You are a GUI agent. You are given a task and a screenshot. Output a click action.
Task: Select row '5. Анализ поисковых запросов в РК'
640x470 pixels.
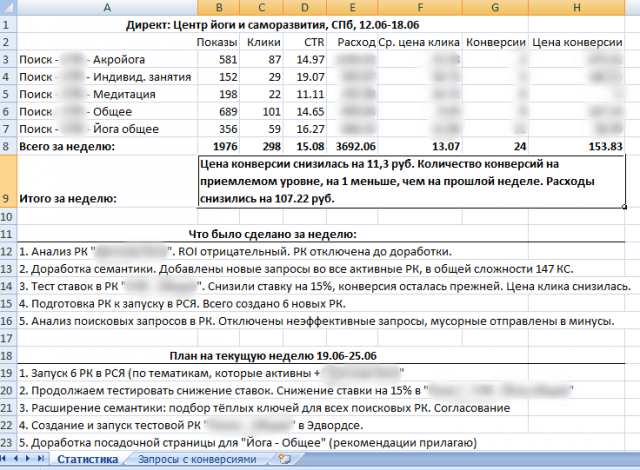pyautogui.click(x=316, y=321)
